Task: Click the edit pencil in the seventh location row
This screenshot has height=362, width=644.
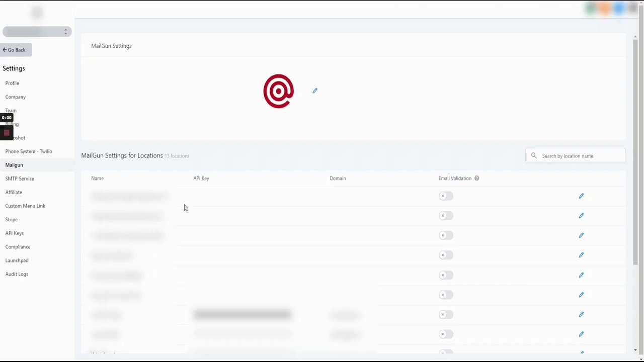Action: click(x=581, y=314)
